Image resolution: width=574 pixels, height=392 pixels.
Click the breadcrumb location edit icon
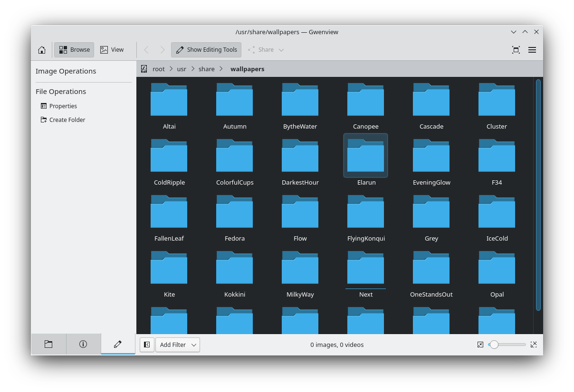pos(144,69)
